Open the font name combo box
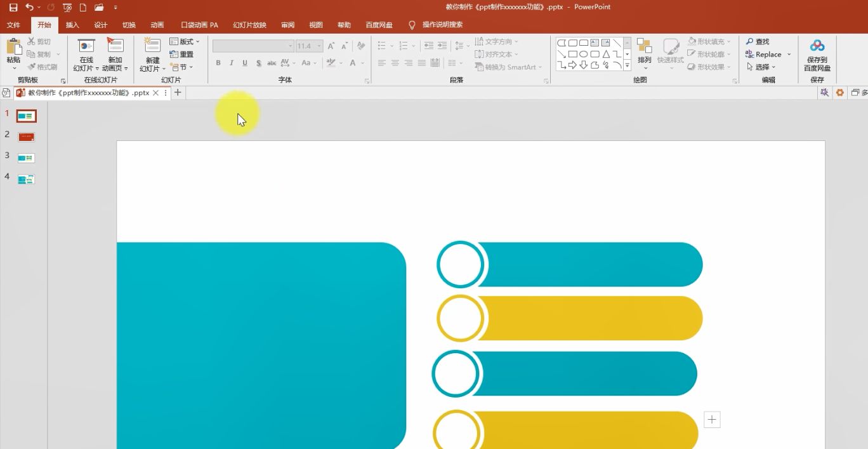868x449 pixels. [253, 46]
